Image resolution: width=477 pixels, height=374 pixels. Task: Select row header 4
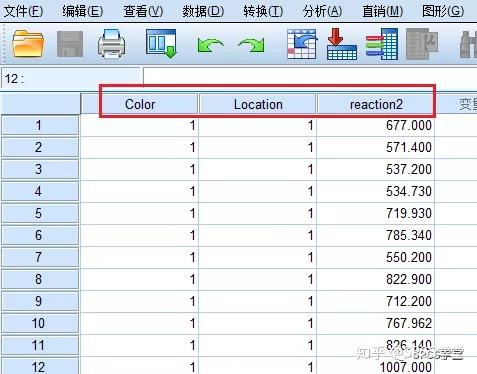point(40,191)
